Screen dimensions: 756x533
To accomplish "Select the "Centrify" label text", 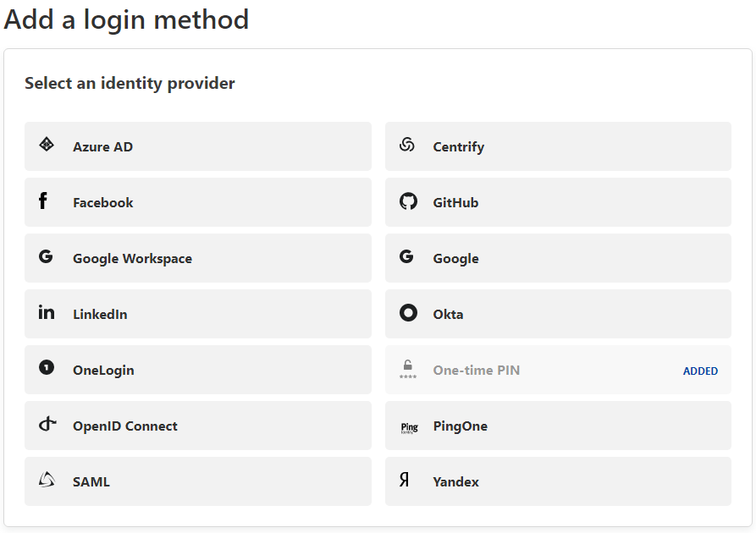I will click(459, 146).
